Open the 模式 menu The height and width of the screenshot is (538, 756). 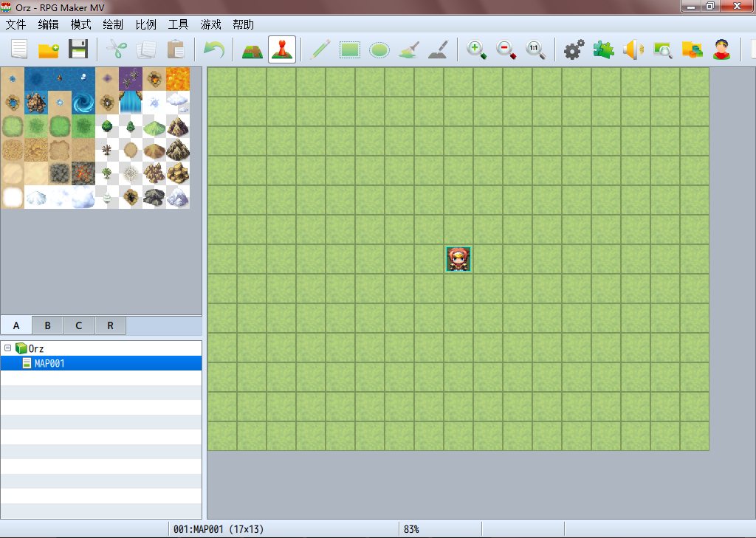[80, 24]
